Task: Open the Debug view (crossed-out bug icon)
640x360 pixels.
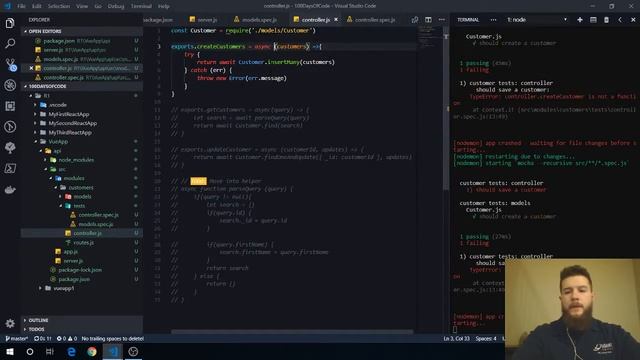Action: [x=10, y=85]
